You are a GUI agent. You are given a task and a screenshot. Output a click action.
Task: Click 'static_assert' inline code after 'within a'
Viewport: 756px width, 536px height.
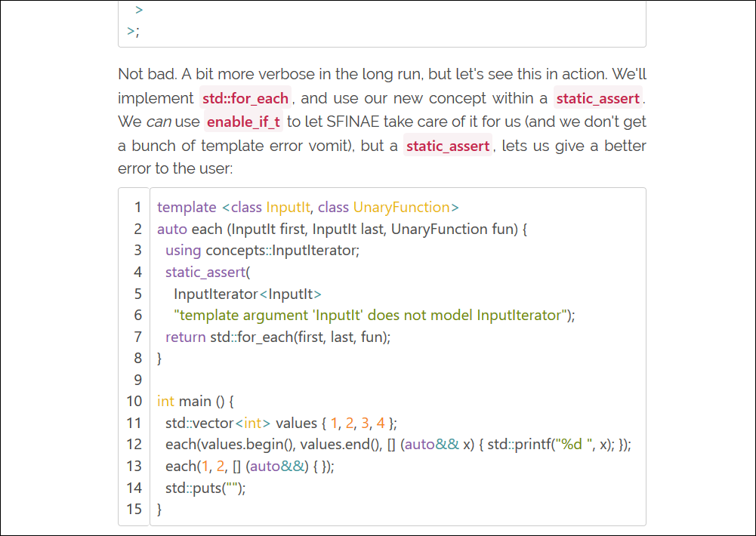598,98
